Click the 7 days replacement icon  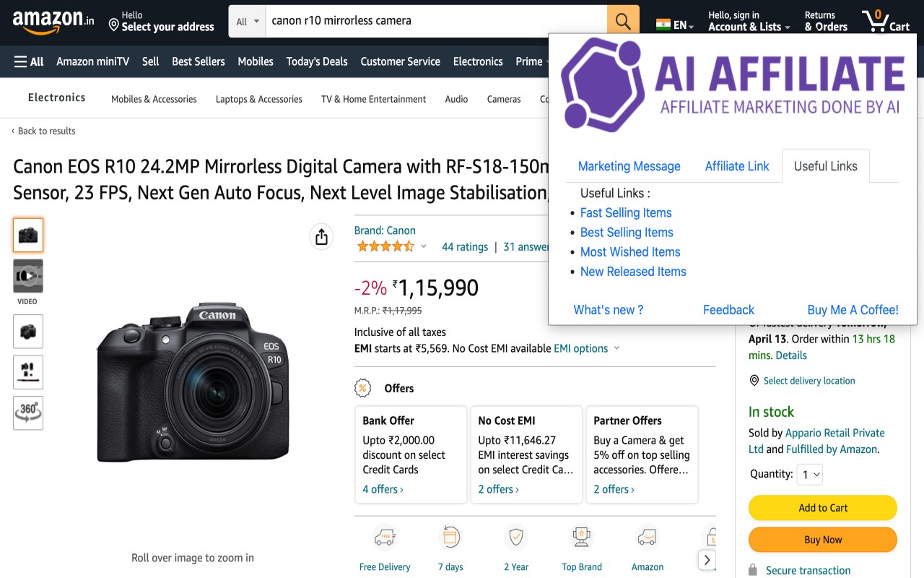450,537
